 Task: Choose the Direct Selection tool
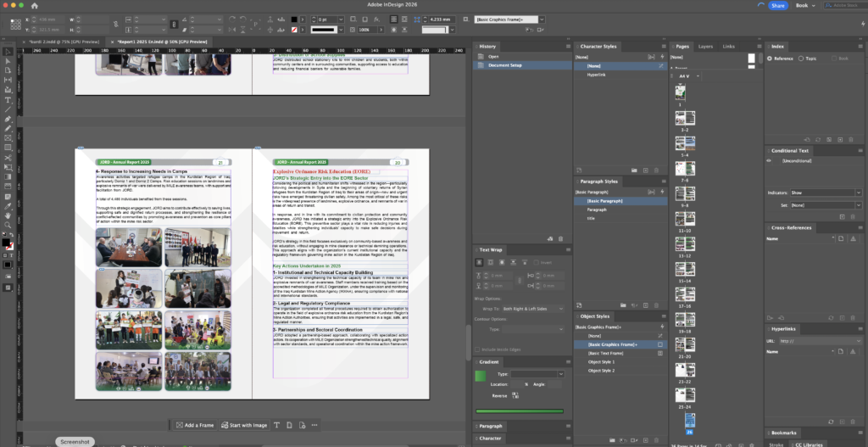[8, 63]
